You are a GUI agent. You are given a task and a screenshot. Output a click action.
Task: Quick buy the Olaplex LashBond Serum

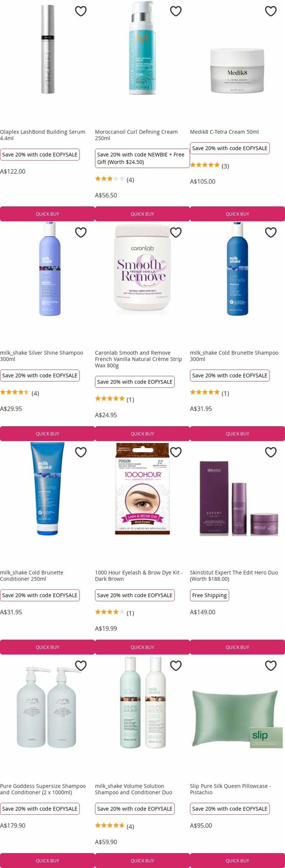point(47,214)
